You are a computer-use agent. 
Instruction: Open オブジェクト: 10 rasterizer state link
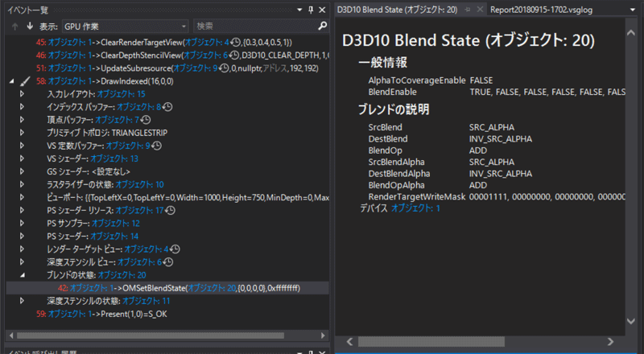click(139, 184)
